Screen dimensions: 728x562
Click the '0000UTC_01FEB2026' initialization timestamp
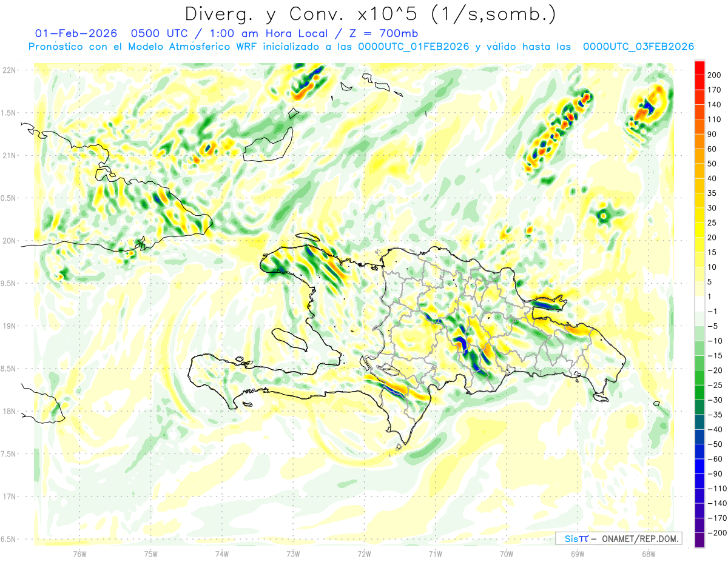coord(414,47)
